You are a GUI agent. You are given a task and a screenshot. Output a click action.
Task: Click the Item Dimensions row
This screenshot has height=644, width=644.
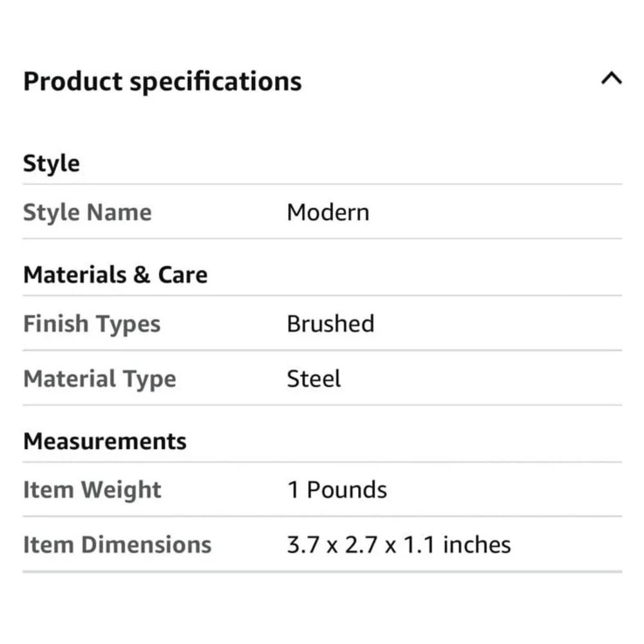(x=323, y=545)
